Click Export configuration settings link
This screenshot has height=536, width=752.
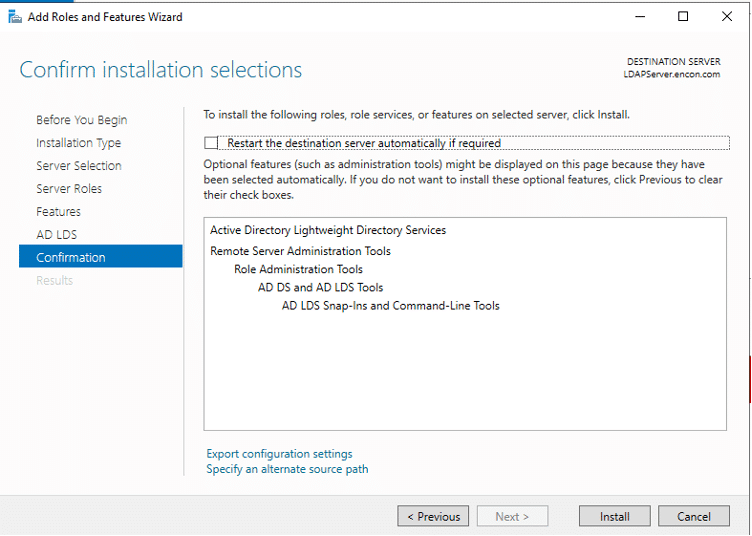pos(279,454)
